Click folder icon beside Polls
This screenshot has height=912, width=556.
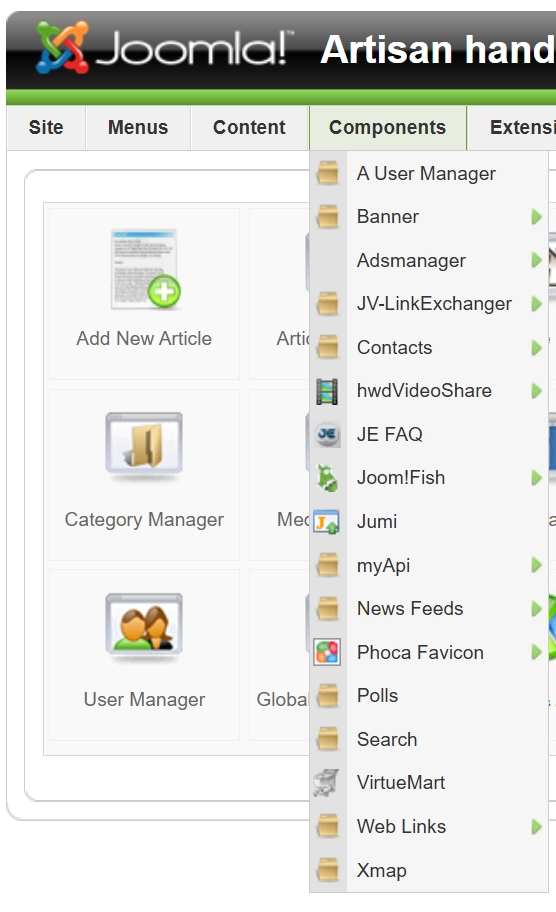click(328, 696)
